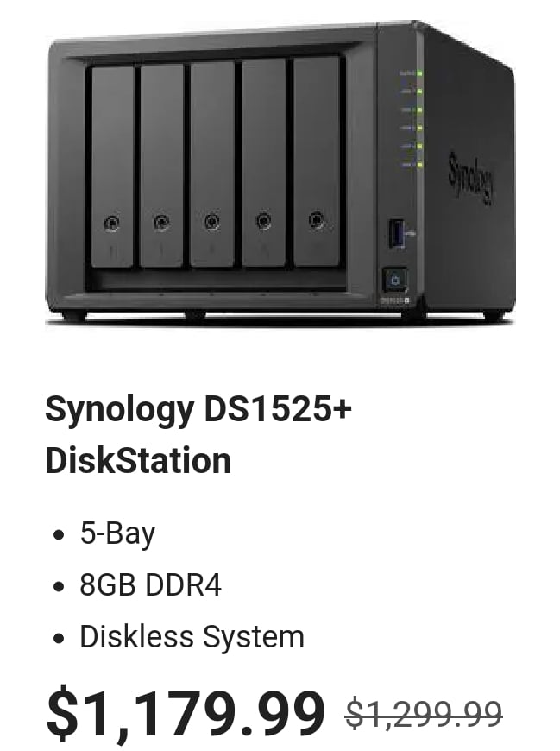Click the middle drive tray

coord(212,164)
